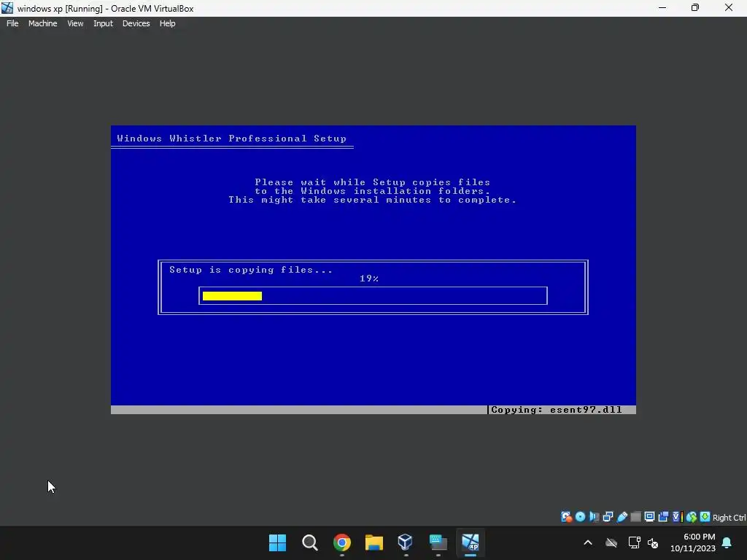Open the Input menu
The width and height of the screenshot is (747, 560).
(103, 23)
